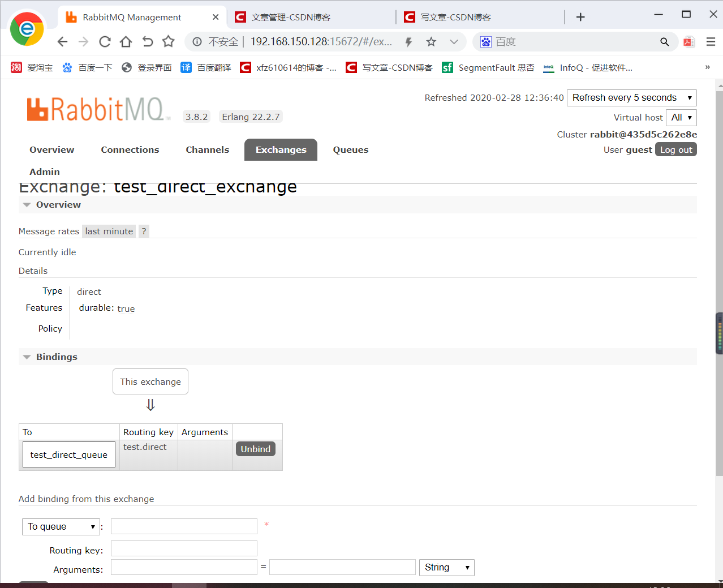Click the Arguments value input field
723x588 pixels.
point(342,567)
